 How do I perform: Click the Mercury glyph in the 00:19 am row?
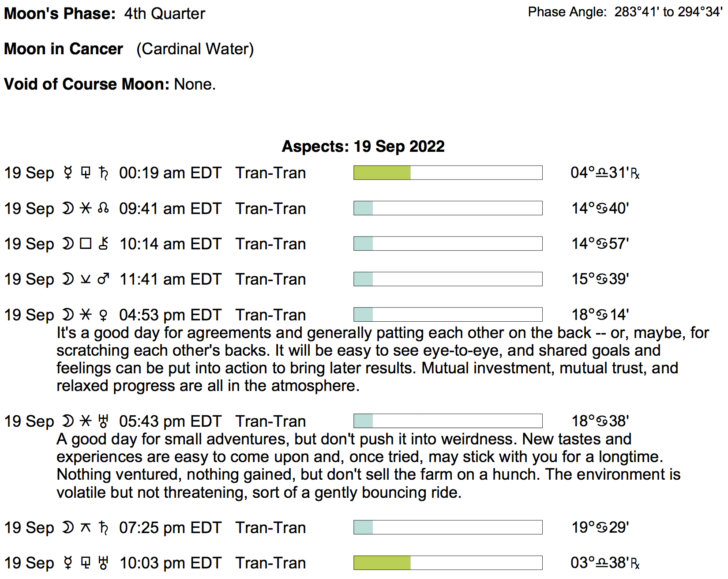68,173
